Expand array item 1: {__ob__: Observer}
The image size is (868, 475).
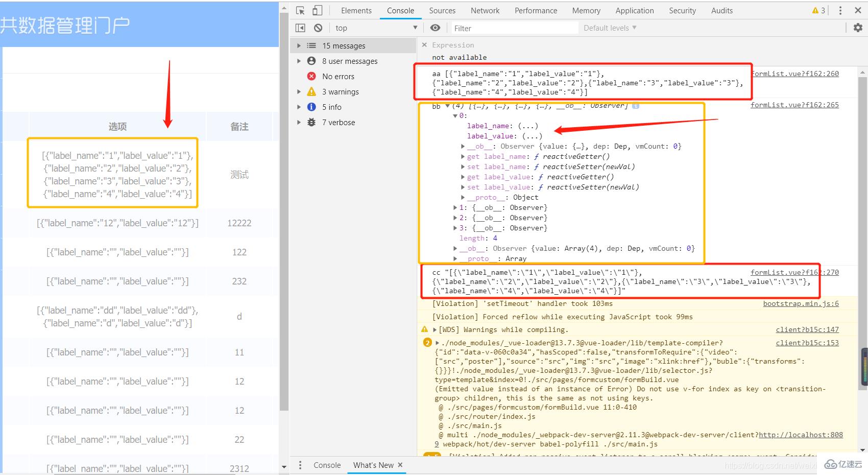[x=455, y=207]
